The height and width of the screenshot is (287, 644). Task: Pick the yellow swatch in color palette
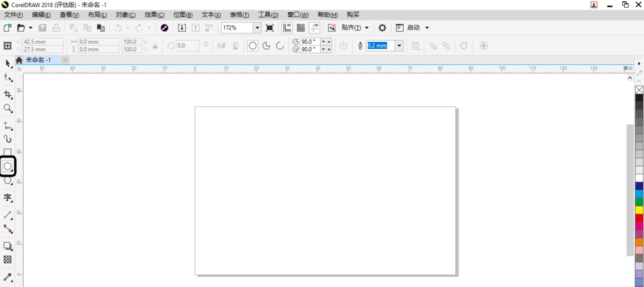639,210
